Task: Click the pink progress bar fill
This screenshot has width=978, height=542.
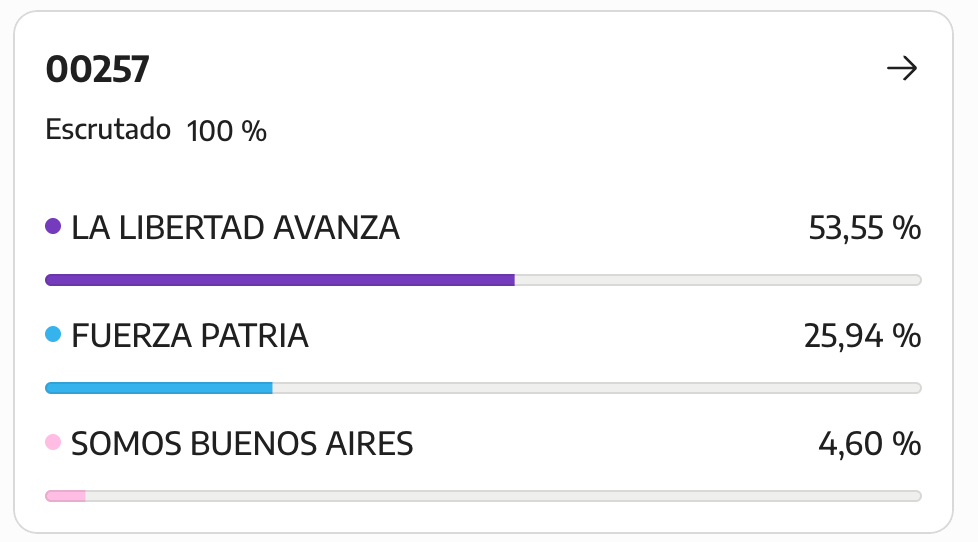Action: (65, 496)
